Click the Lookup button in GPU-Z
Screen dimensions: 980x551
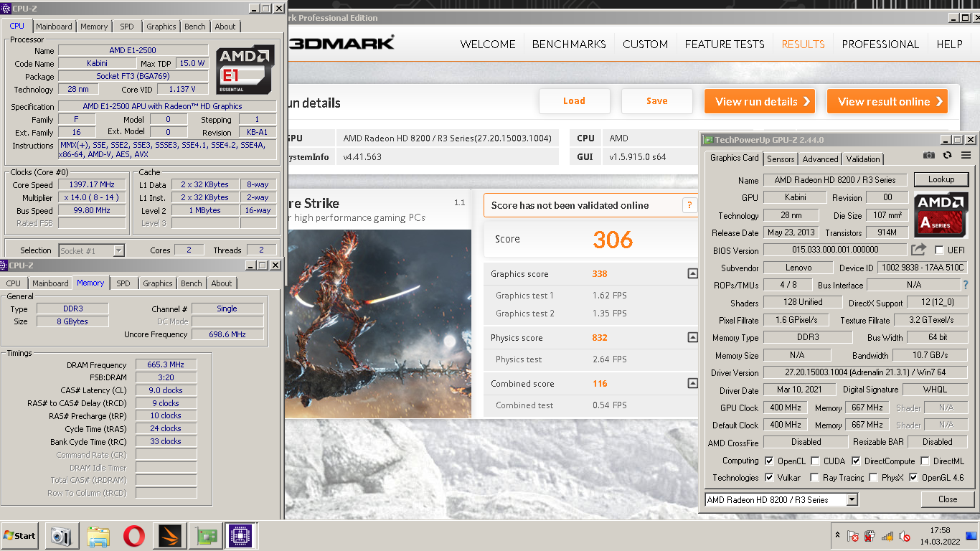941,179
